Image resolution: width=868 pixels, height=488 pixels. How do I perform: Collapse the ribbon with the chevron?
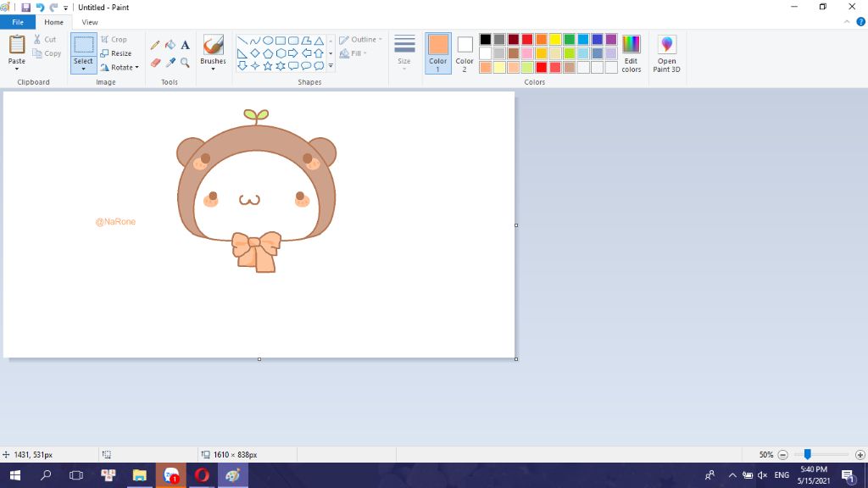click(847, 22)
